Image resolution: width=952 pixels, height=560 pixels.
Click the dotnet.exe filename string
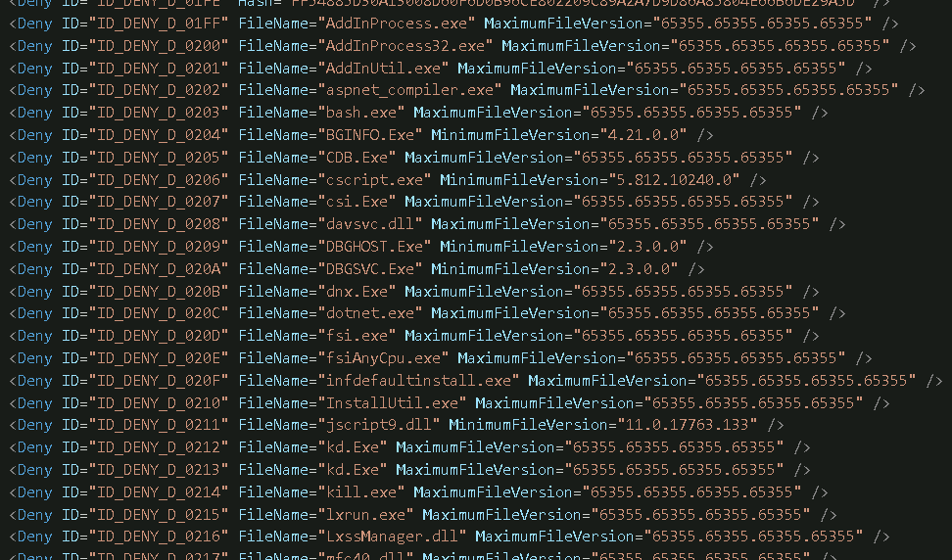(x=369, y=313)
